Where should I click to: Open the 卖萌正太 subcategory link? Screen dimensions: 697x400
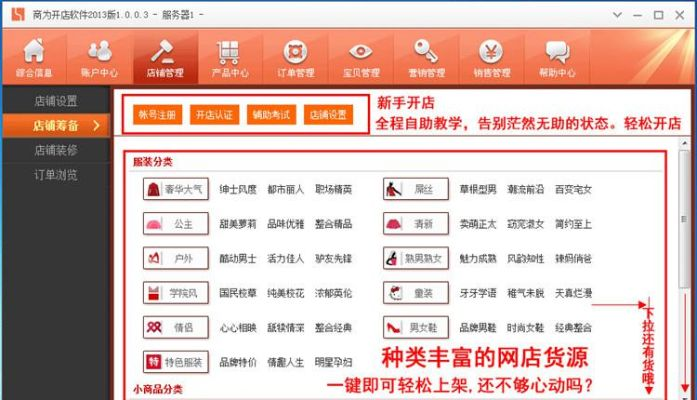(x=478, y=224)
